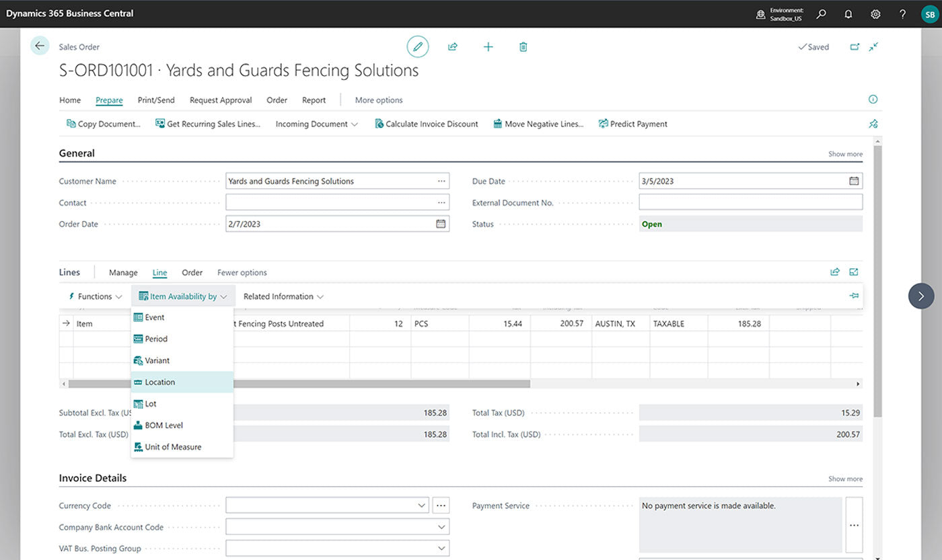Click Predict Payment action
The width and height of the screenshot is (942, 560).
click(x=633, y=124)
